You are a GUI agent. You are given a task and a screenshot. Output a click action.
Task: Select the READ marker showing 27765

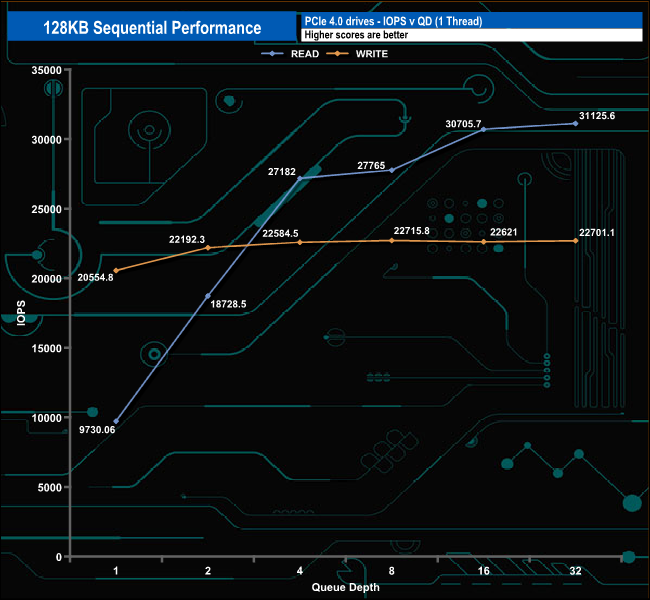(x=392, y=170)
